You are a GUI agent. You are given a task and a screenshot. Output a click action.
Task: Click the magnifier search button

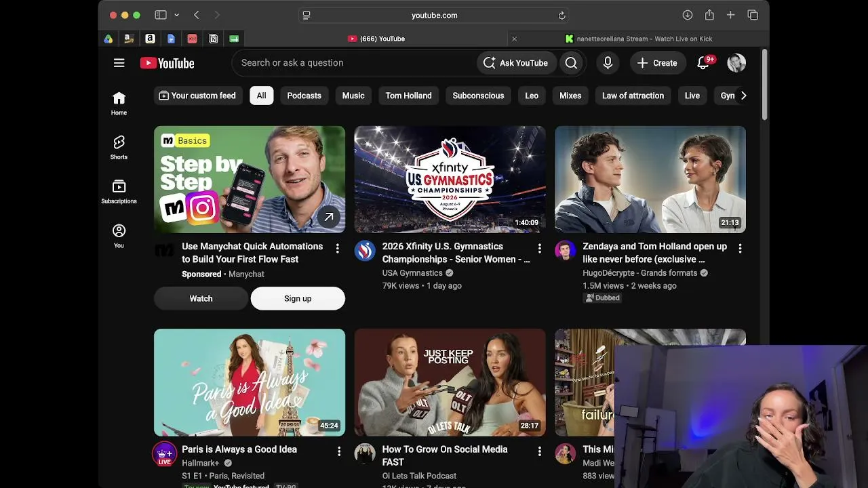(x=571, y=63)
